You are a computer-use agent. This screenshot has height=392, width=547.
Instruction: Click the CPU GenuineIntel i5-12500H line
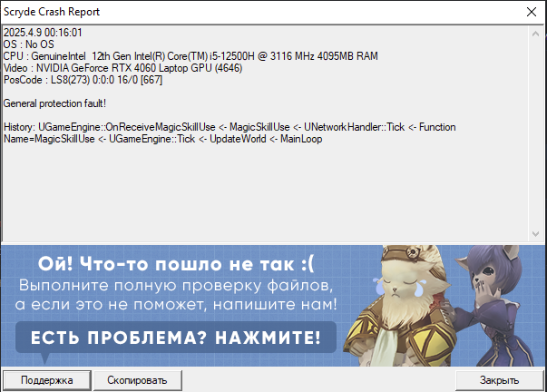pyautogui.click(x=190, y=56)
